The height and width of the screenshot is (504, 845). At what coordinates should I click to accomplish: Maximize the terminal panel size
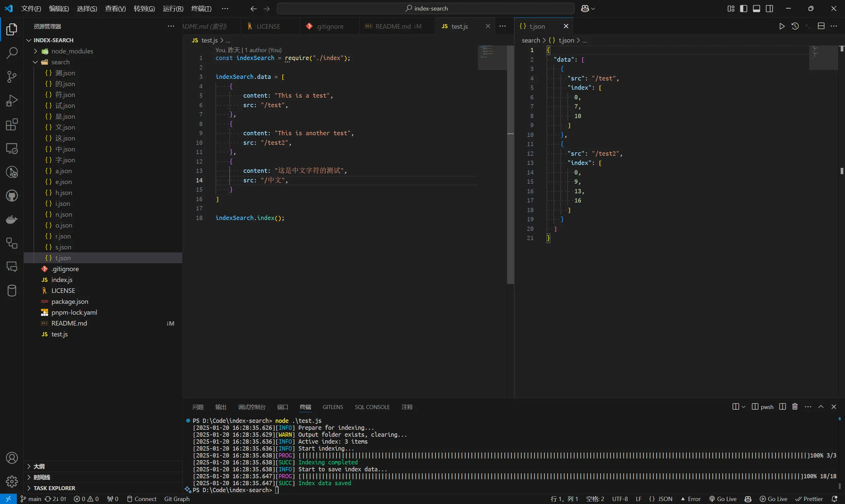pyautogui.click(x=821, y=406)
